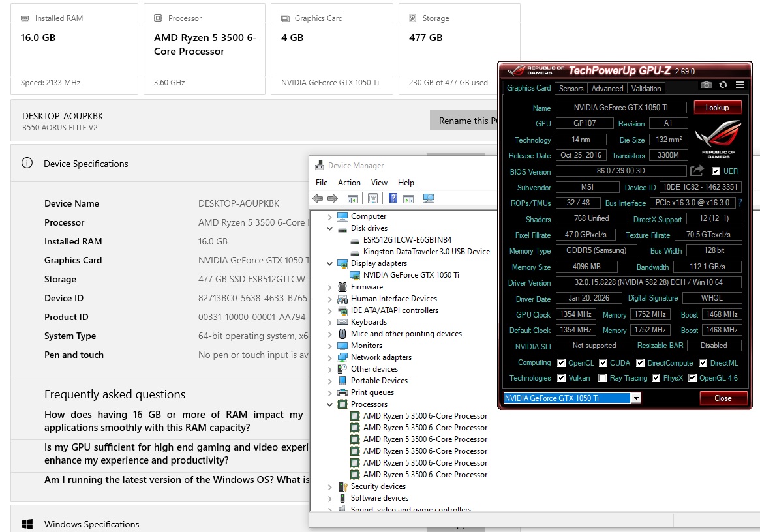Select NVIDIA GeForce GTX 1050 Ti in Display adapters
760x532 pixels.
[411, 274]
